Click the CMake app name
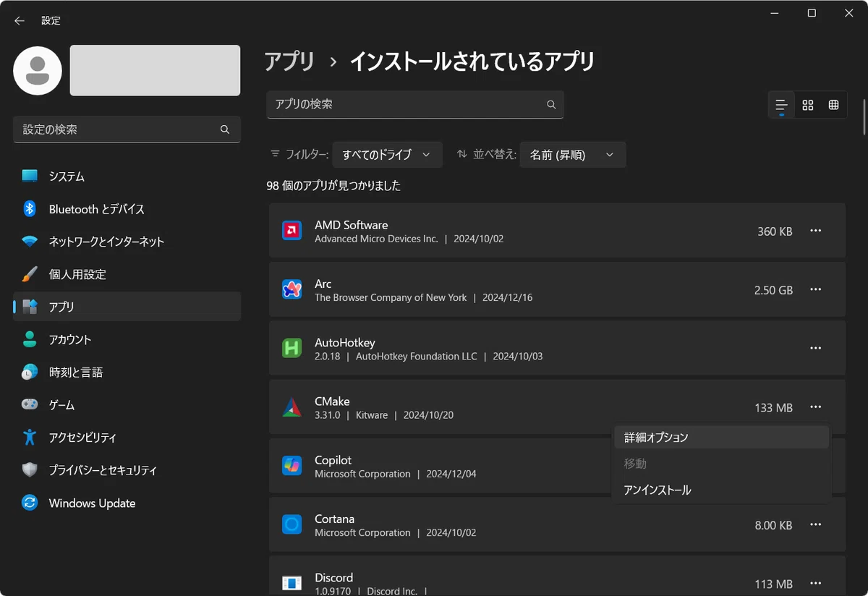Image resolution: width=868 pixels, height=596 pixels. click(x=332, y=401)
